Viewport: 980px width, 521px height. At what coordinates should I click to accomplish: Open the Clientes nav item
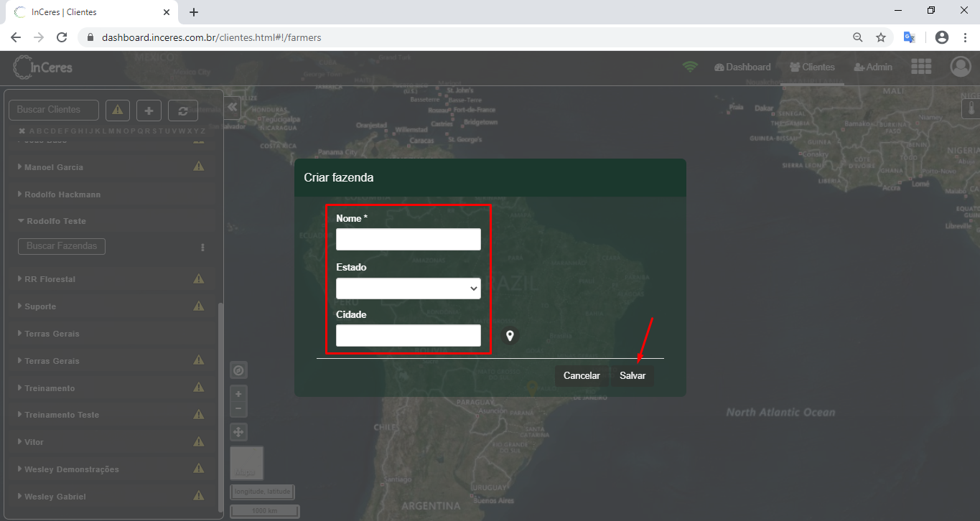tap(812, 67)
